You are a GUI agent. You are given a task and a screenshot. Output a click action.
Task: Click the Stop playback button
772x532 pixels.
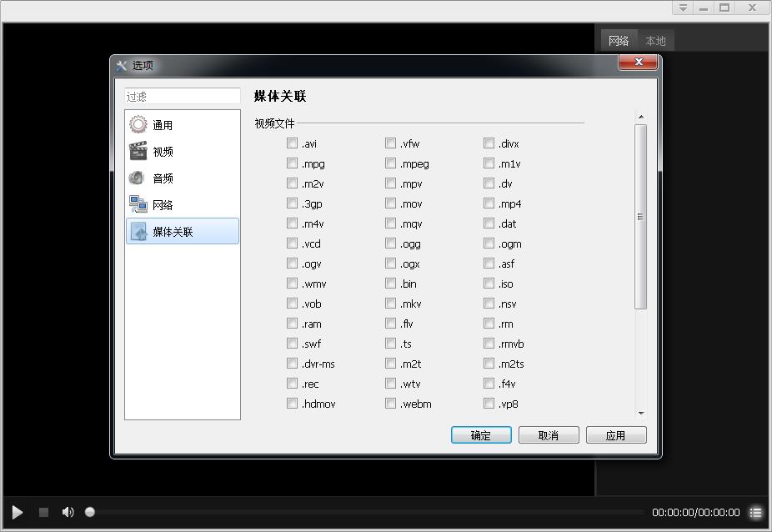[44, 512]
